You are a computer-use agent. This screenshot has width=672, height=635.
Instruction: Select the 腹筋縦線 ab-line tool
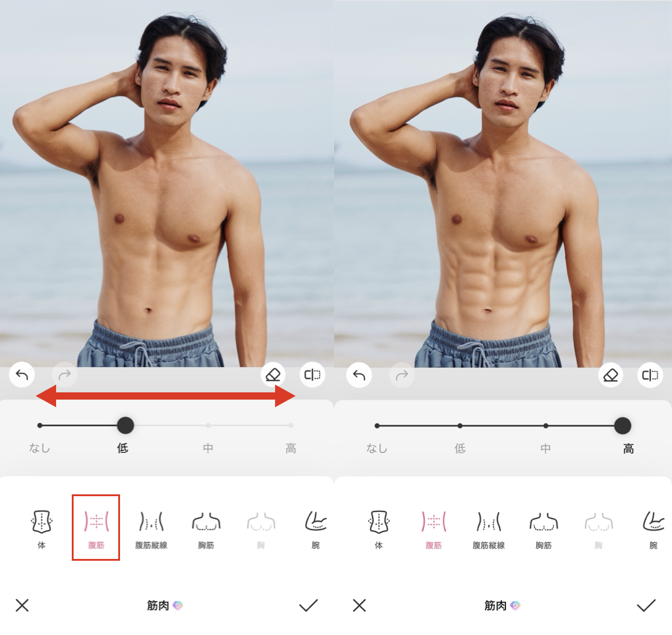tap(151, 528)
